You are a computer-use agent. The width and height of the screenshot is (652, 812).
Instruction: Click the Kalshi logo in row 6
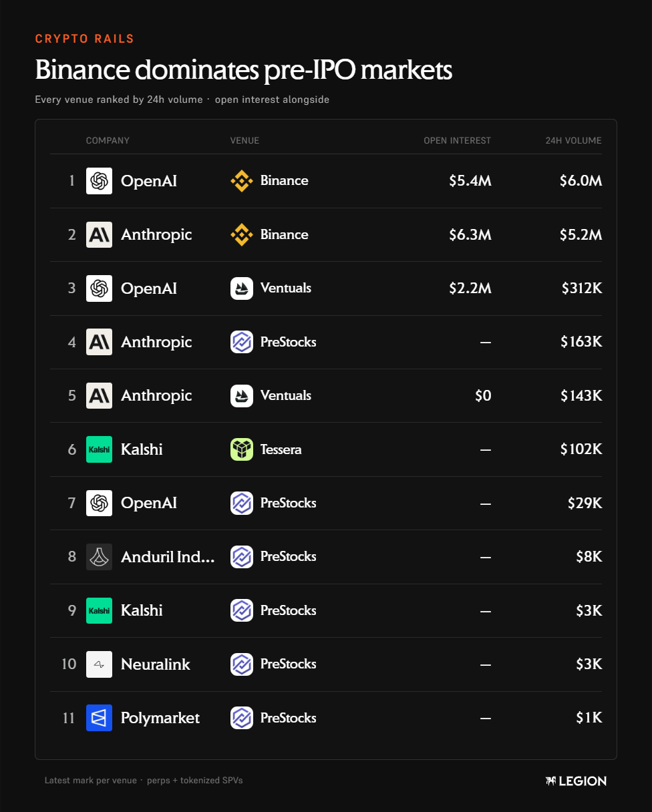click(x=99, y=449)
